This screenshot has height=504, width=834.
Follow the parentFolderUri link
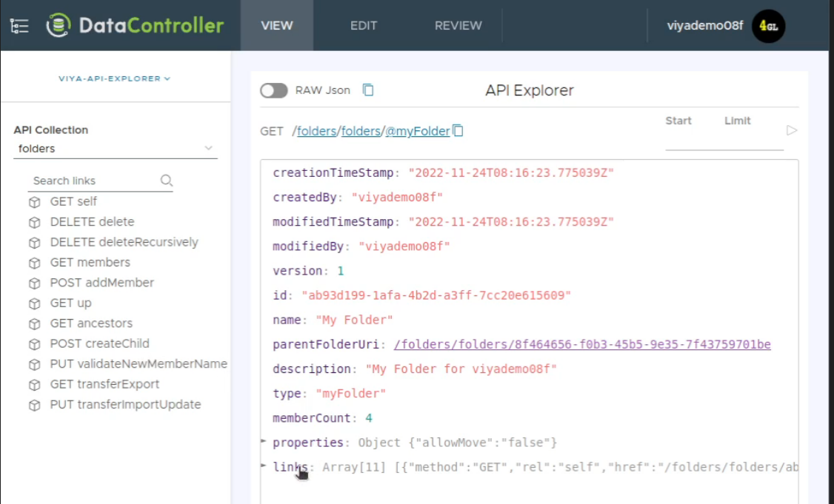point(582,345)
